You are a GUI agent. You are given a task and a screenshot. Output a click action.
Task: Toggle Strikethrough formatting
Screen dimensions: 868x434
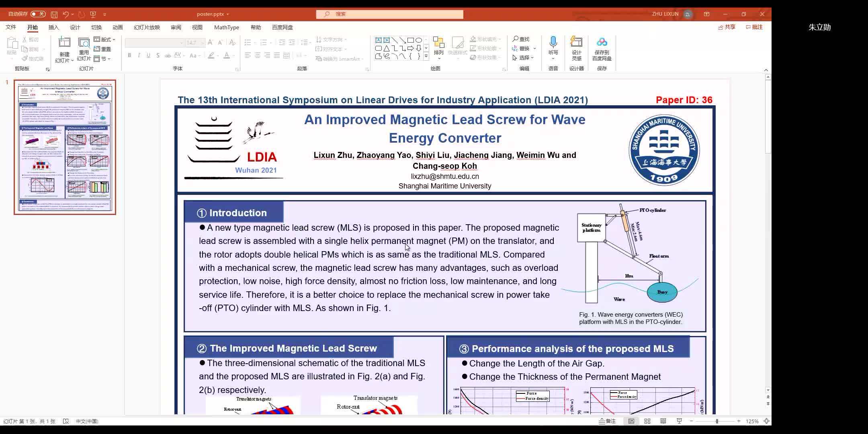(168, 55)
